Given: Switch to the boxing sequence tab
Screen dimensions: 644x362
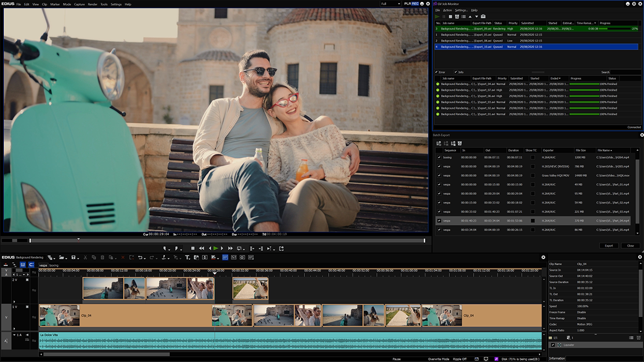Looking at the screenshot, I should coord(54,265).
